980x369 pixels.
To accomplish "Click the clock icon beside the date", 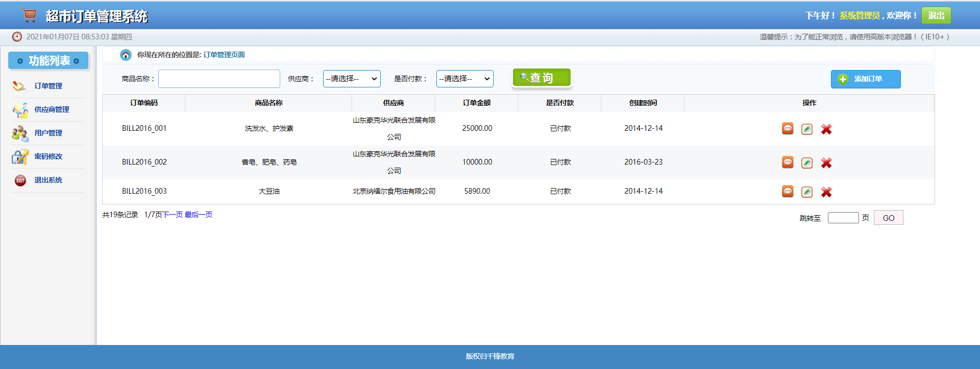I will tap(17, 37).
